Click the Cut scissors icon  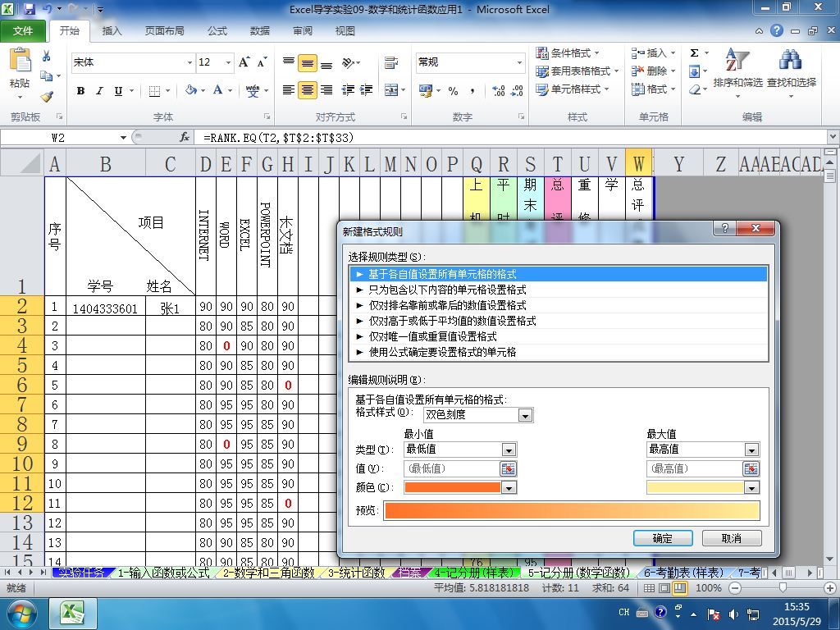point(47,56)
